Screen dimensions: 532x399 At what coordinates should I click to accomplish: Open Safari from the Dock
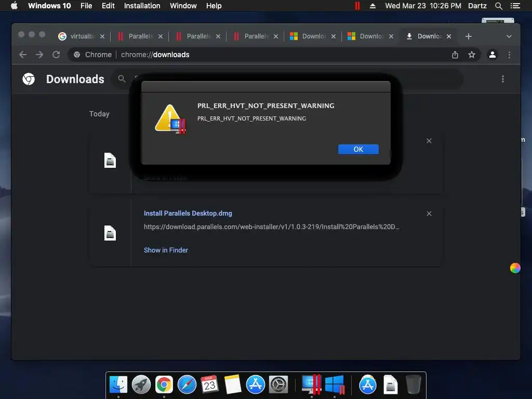point(187,385)
